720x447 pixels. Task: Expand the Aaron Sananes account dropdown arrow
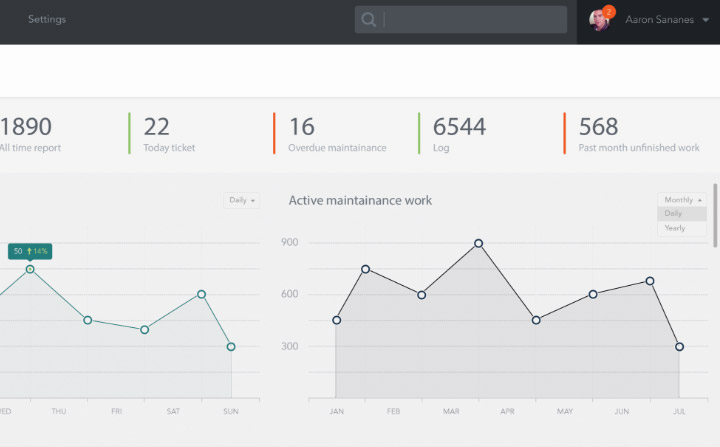(706, 20)
